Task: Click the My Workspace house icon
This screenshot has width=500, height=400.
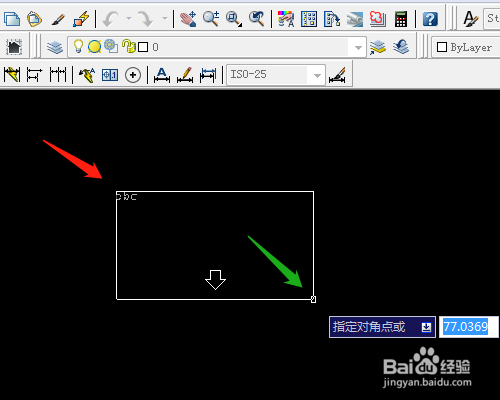Action: coord(14,47)
